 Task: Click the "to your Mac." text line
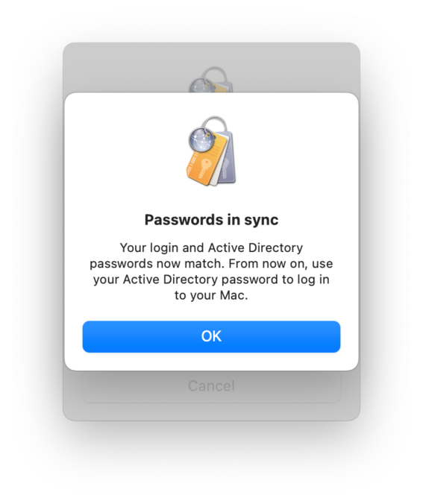(x=211, y=295)
